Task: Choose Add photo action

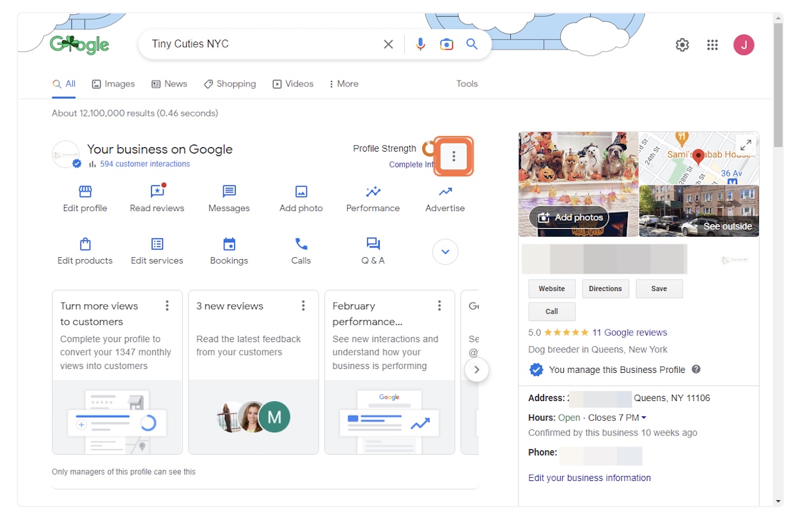Action: (301, 199)
